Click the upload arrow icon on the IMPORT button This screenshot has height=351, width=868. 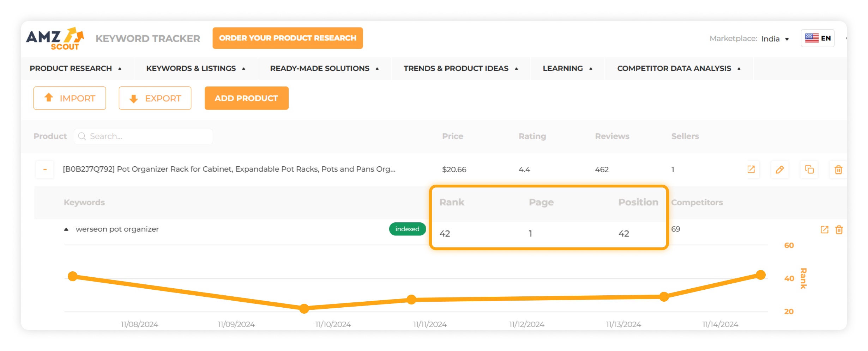(49, 98)
